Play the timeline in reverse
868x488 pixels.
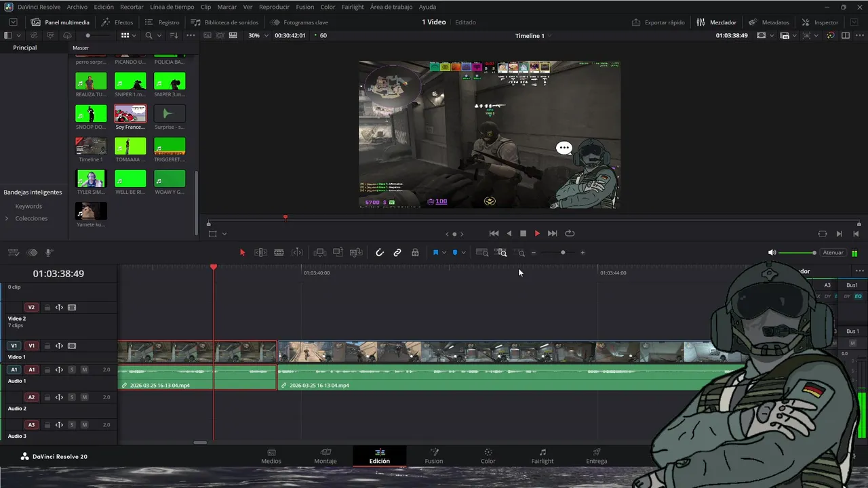pos(509,233)
